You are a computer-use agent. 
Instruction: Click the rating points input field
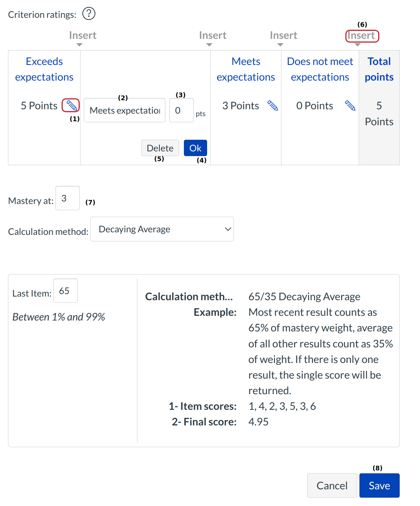(181, 110)
